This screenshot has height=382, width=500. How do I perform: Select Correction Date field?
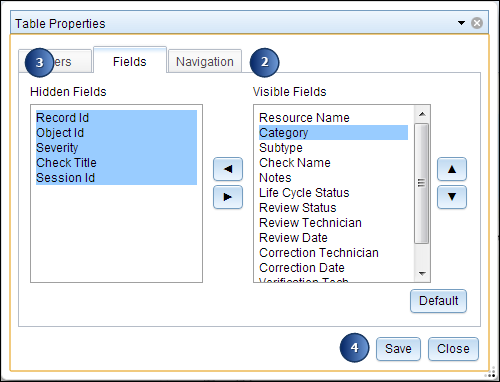click(x=333, y=268)
